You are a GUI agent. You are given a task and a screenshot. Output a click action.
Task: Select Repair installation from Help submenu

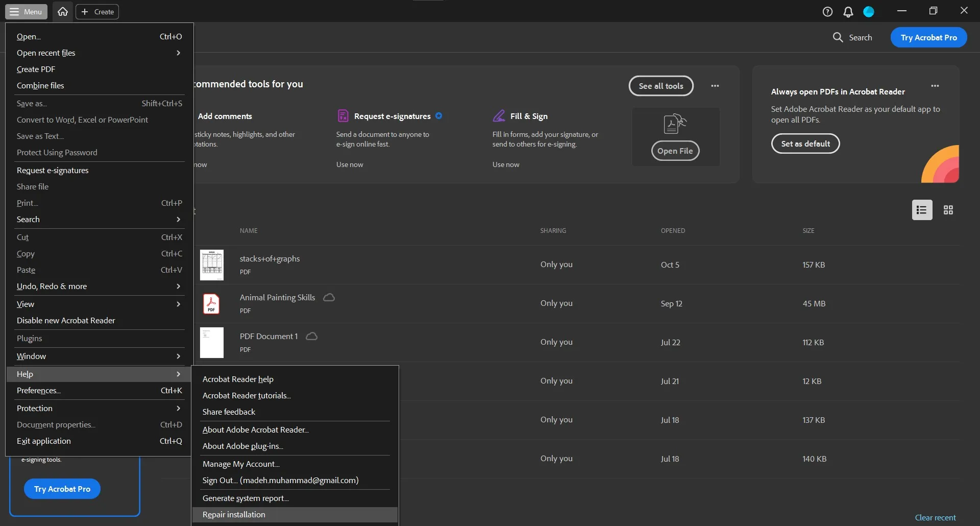pos(234,515)
